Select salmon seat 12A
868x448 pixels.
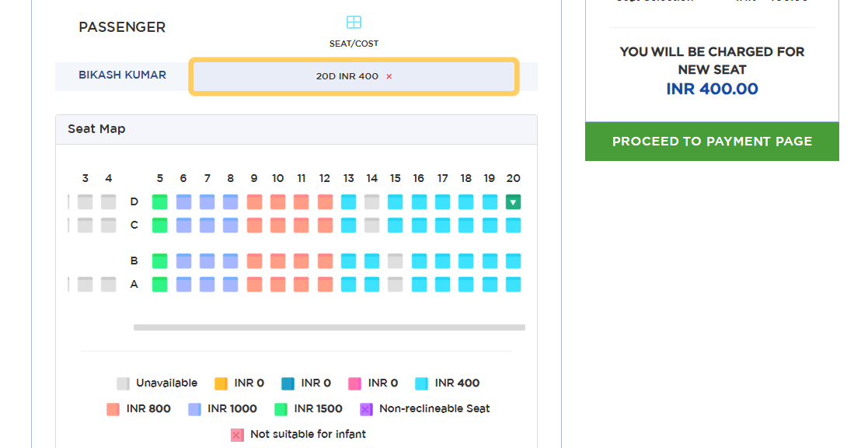[x=325, y=285]
